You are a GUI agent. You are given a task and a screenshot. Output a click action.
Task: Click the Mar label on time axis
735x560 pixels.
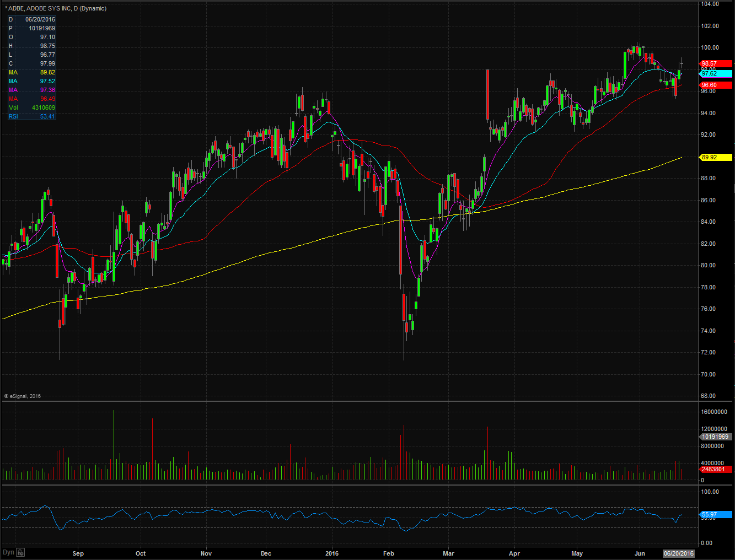[449, 553]
